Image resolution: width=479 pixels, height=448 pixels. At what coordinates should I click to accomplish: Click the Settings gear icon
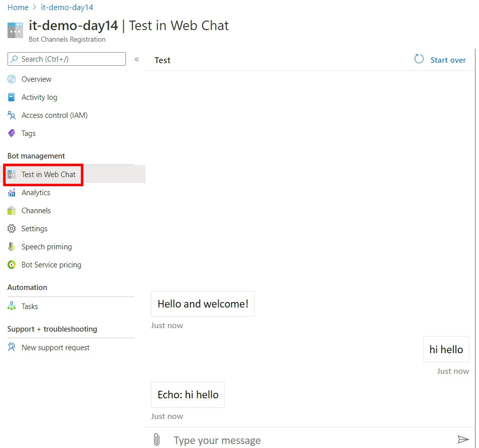[x=12, y=229]
